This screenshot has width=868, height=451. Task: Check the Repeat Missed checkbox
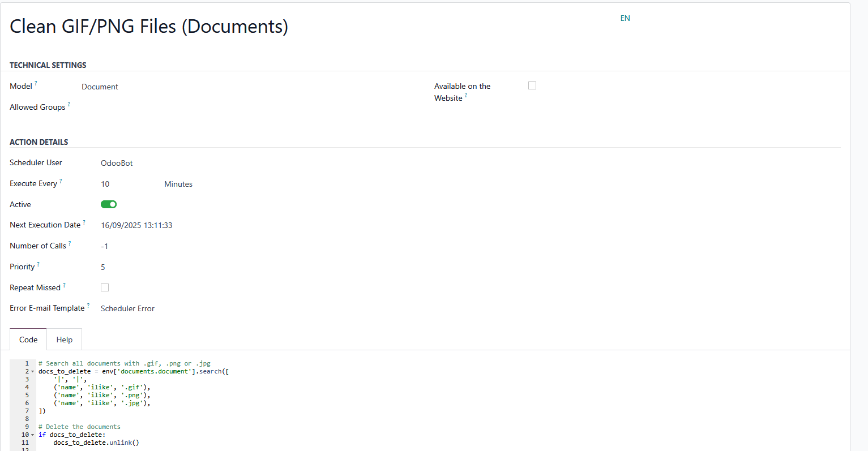coord(105,287)
